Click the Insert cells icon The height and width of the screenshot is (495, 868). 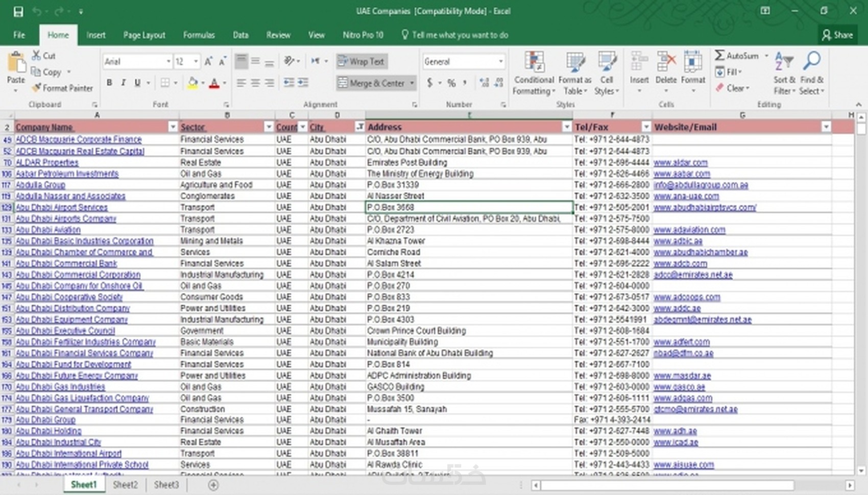pyautogui.click(x=639, y=62)
